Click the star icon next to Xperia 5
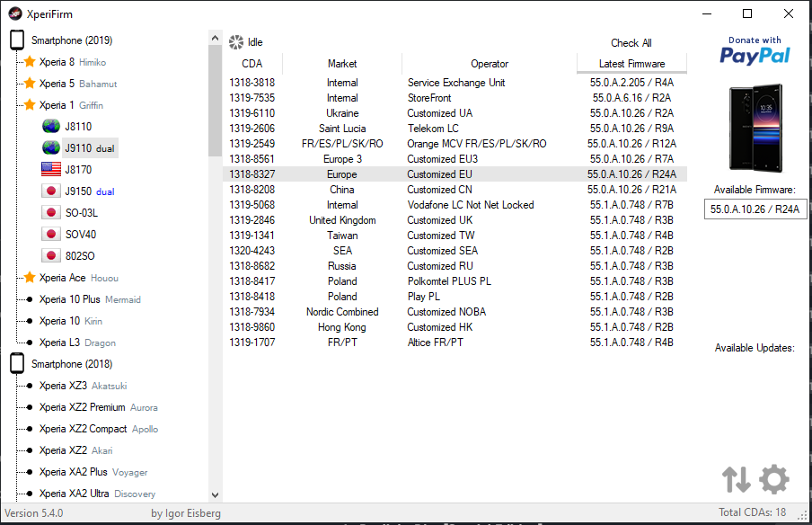 point(30,83)
